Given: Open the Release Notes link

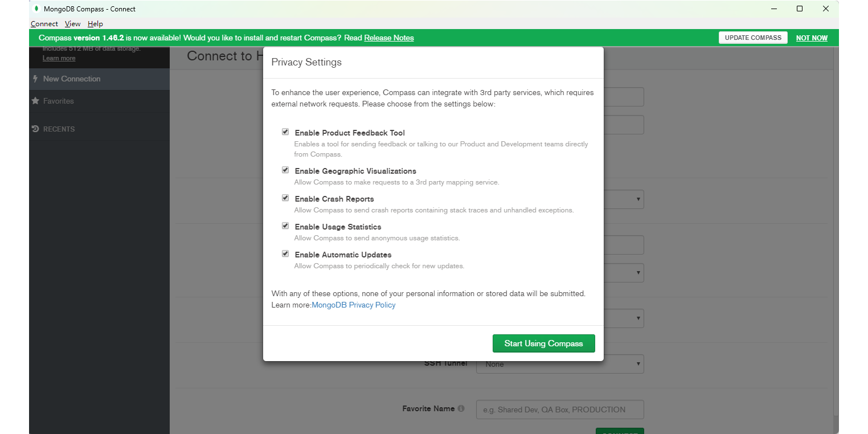Looking at the screenshot, I should 388,38.
